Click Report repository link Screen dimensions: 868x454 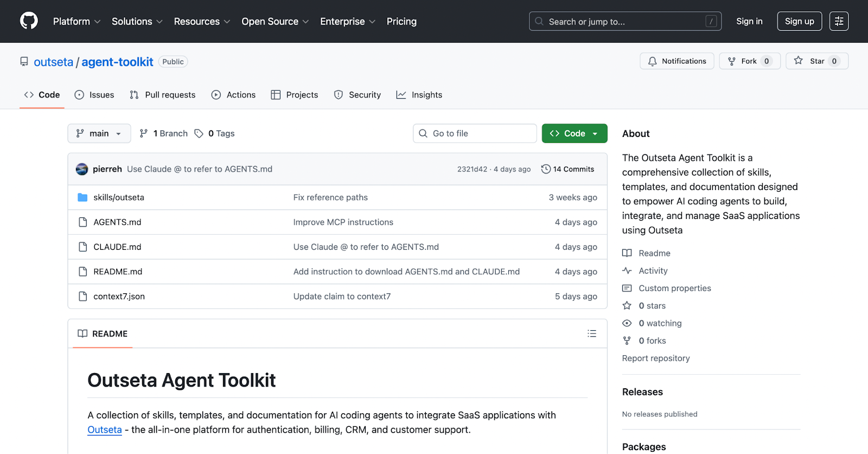click(656, 358)
